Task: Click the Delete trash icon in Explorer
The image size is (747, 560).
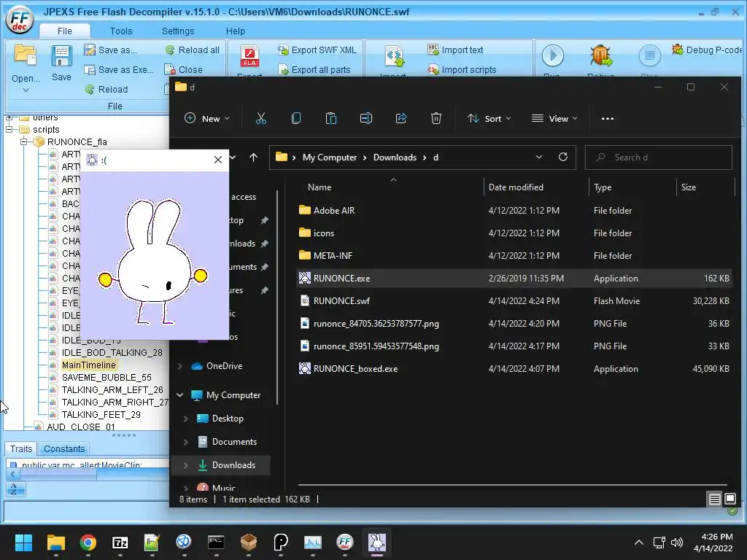Action: 436,119
